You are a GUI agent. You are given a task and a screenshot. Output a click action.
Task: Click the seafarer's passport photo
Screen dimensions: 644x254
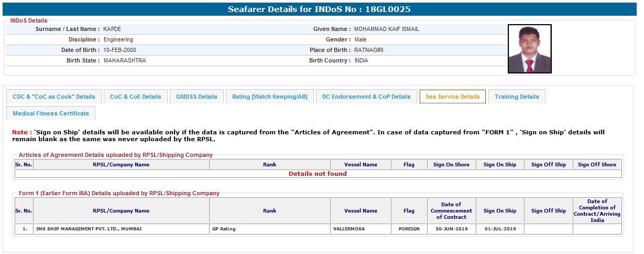pos(529,49)
